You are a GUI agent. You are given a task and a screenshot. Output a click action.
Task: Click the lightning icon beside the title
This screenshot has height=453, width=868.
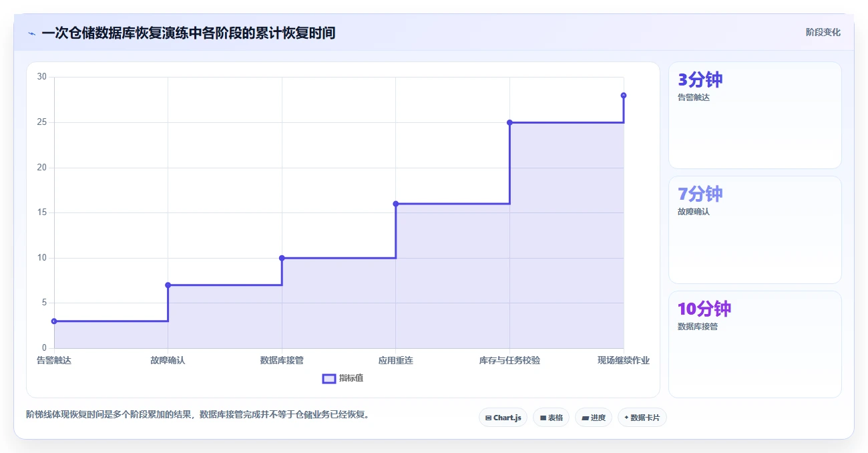[x=31, y=33]
